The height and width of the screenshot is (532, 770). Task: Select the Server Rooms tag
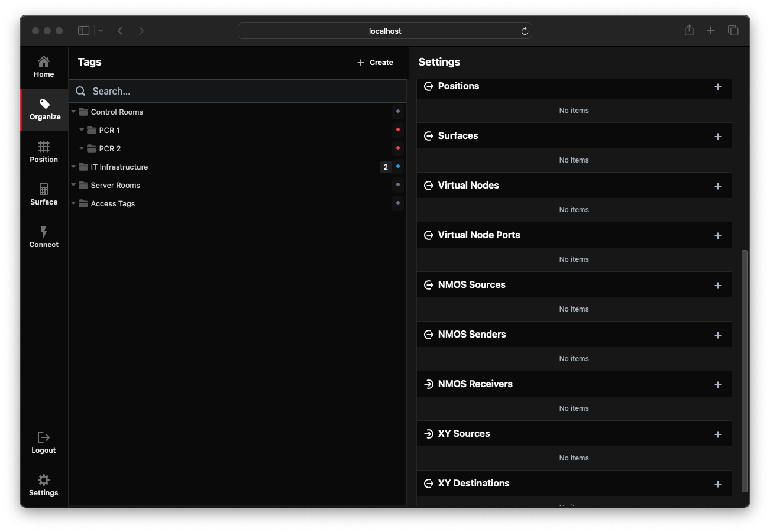[115, 185]
